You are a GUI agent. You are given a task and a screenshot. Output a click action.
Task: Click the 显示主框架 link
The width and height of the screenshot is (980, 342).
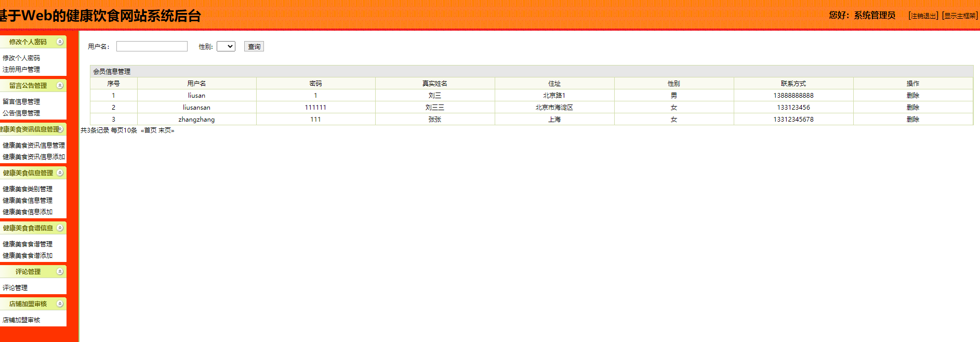[960, 16]
